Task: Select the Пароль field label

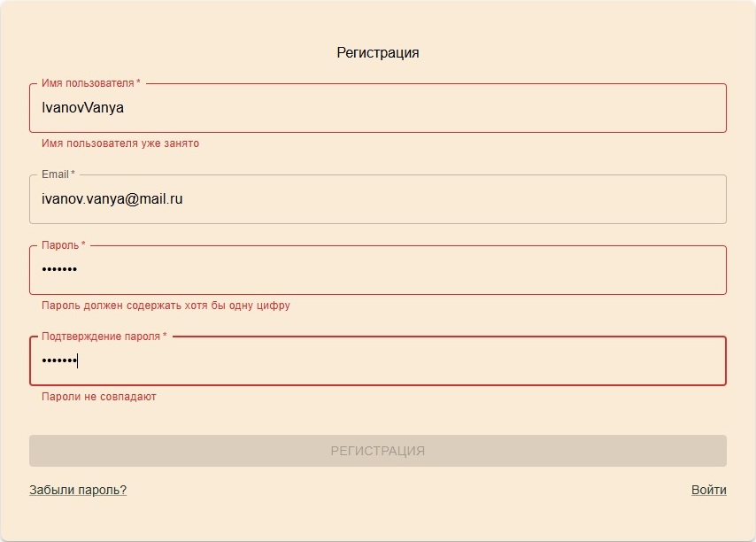Action: coord(60,245)
